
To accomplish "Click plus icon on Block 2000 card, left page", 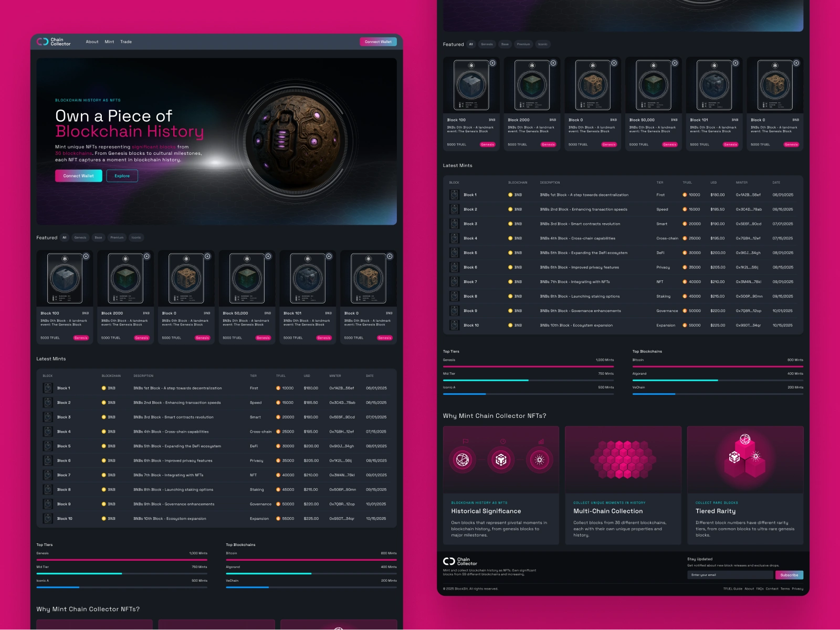I will click(x=147, y=256).
